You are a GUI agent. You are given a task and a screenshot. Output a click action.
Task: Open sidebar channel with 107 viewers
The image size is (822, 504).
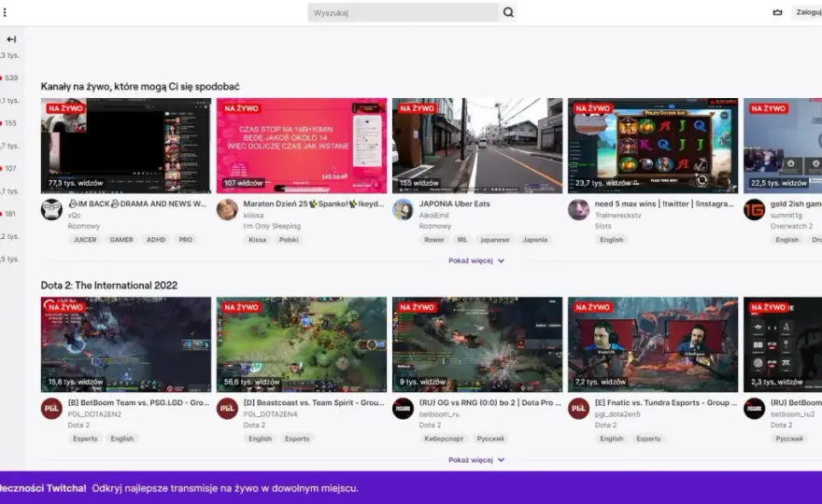[x=9, y=168]
